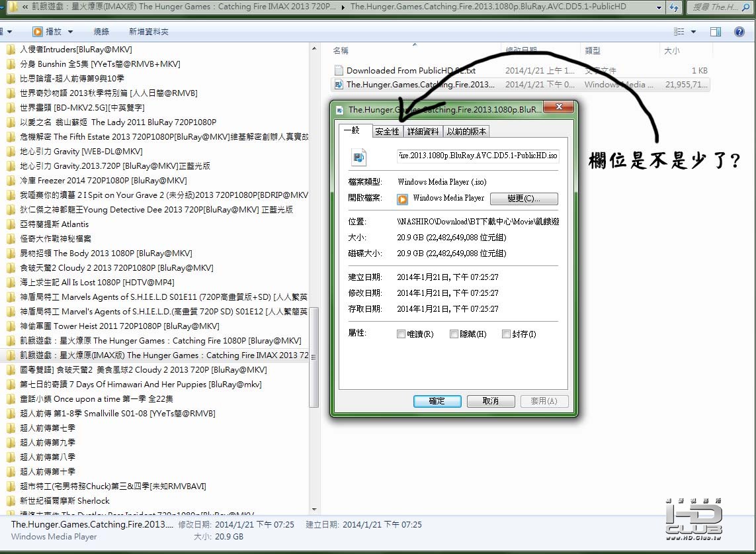Image resolution: width=756 pixels, height=554 pixels.
Task: Open the view options icon
Action: pyautogui.click(x=679, y=32)
